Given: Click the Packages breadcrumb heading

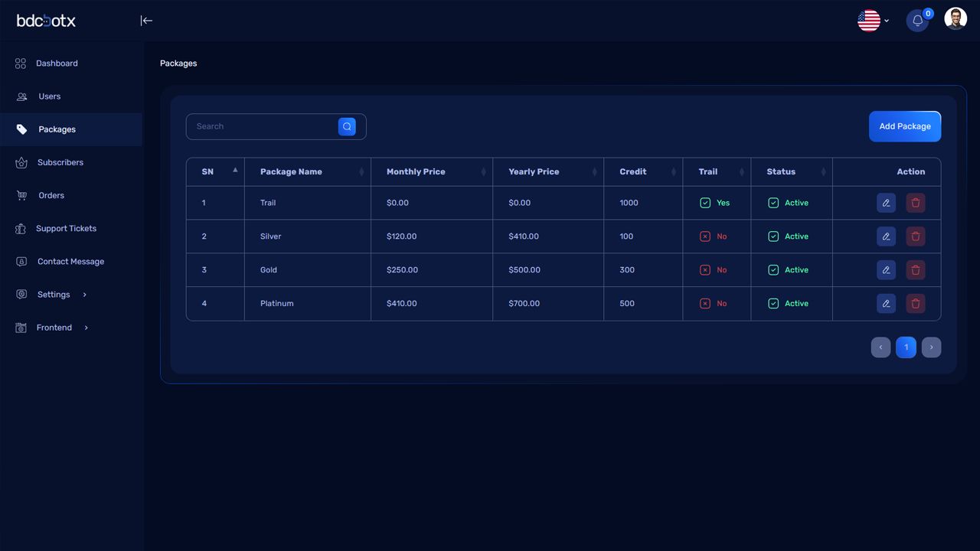Looking at the screenshot, I should (178, 64).
